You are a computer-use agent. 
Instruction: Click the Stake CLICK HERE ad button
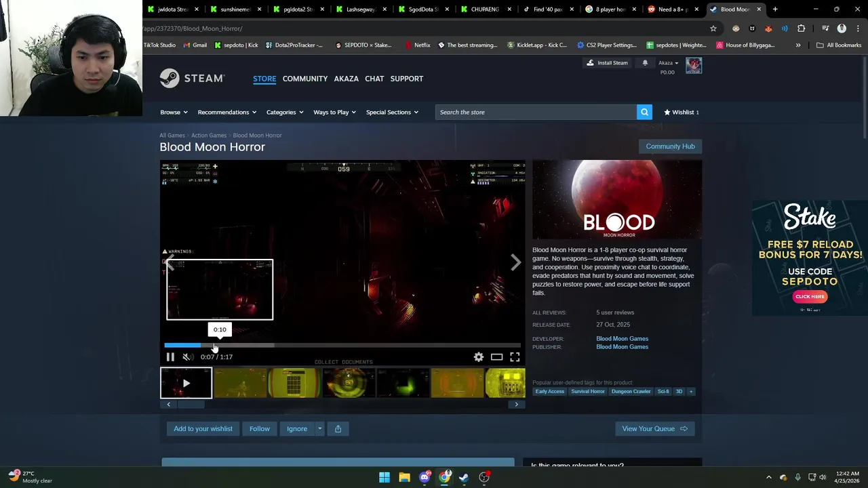tap(810, 297)
